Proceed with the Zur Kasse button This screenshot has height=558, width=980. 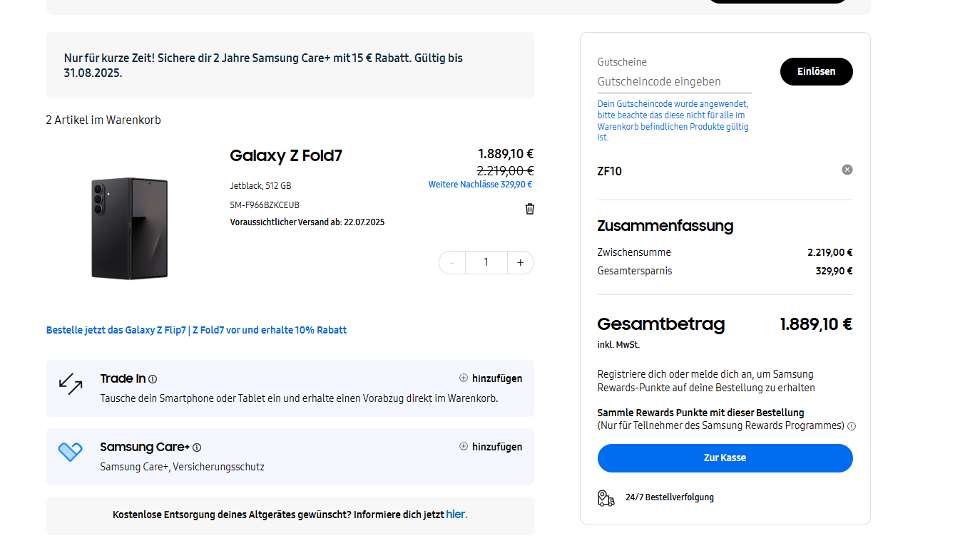(725, 458)
